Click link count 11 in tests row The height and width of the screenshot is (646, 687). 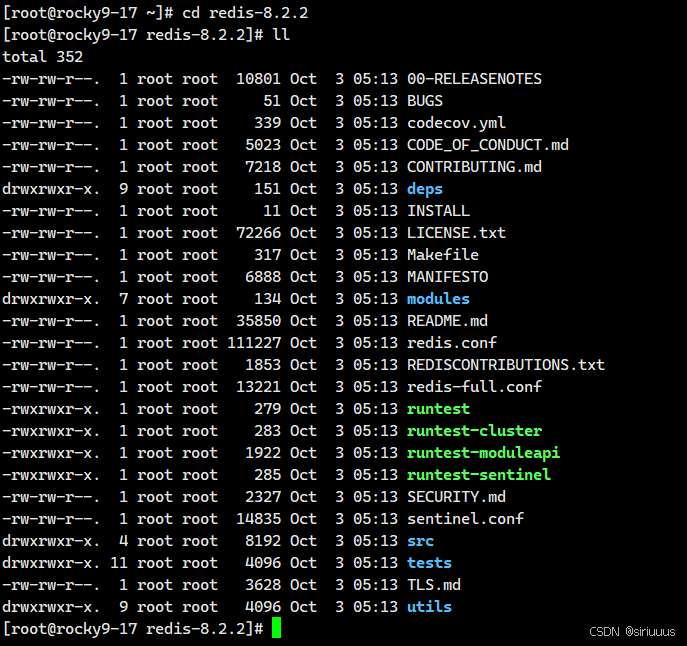119,563
